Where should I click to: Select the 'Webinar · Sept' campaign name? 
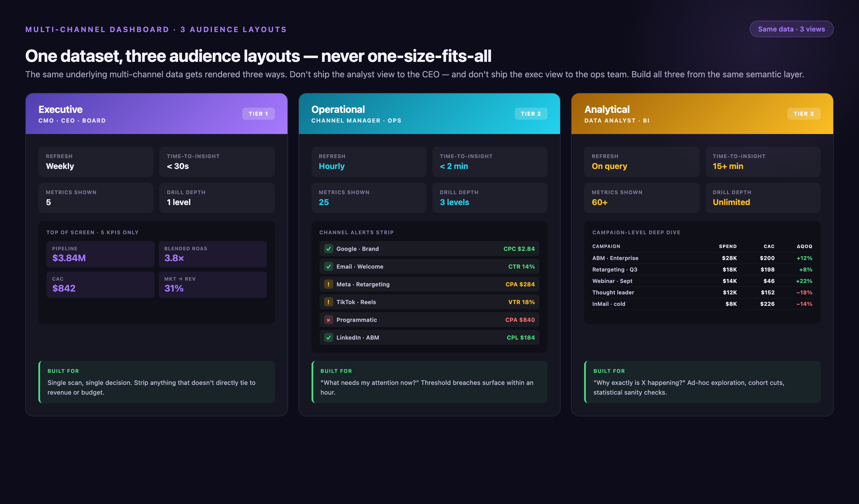(x=612, y=281)
